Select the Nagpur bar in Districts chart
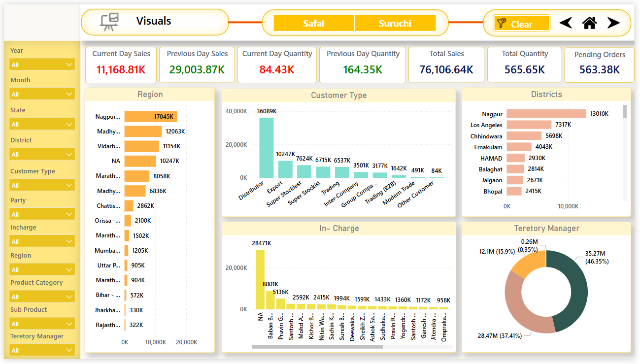The height and width of the screenshot is (364, 640). pos(546,114)
